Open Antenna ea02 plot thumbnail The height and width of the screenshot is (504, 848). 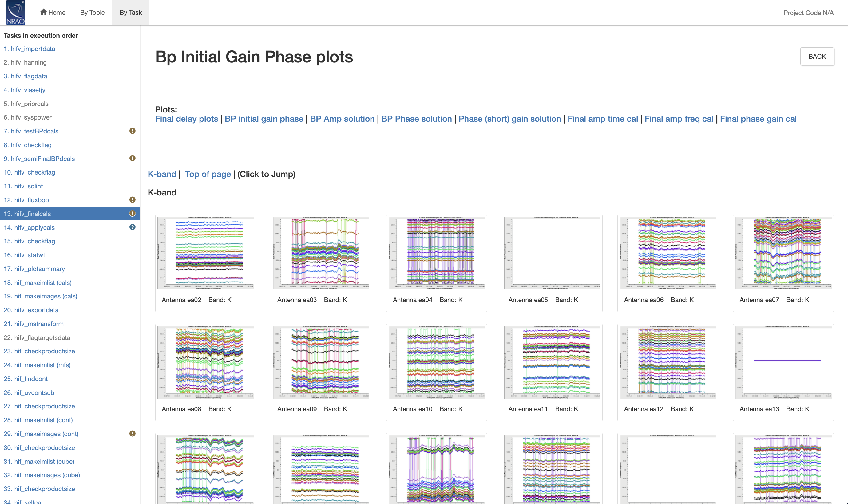click(x=206, y=253)
